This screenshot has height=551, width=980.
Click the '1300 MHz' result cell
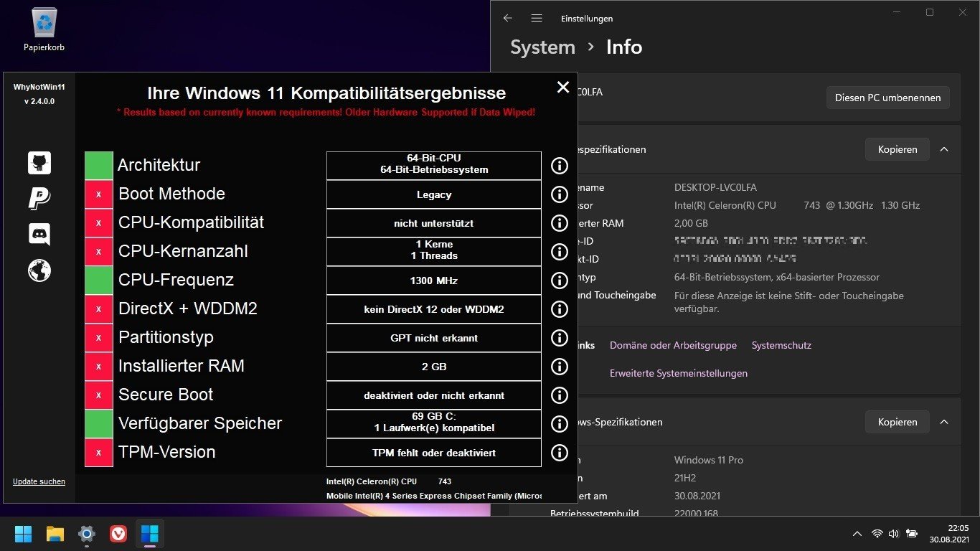tap(434, 281)
